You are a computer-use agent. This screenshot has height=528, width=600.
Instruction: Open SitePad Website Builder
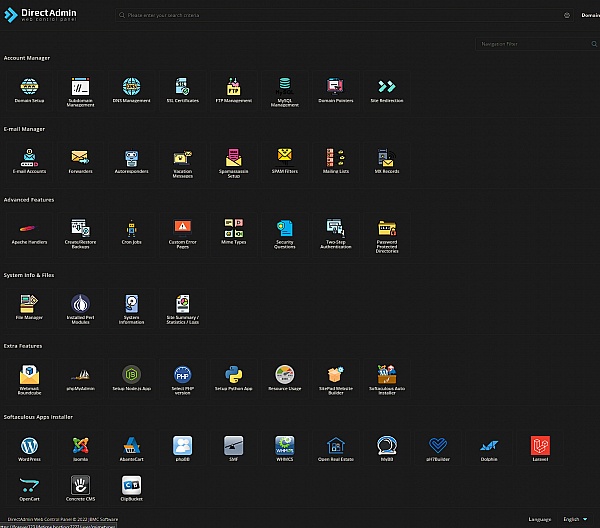[336, 379]
